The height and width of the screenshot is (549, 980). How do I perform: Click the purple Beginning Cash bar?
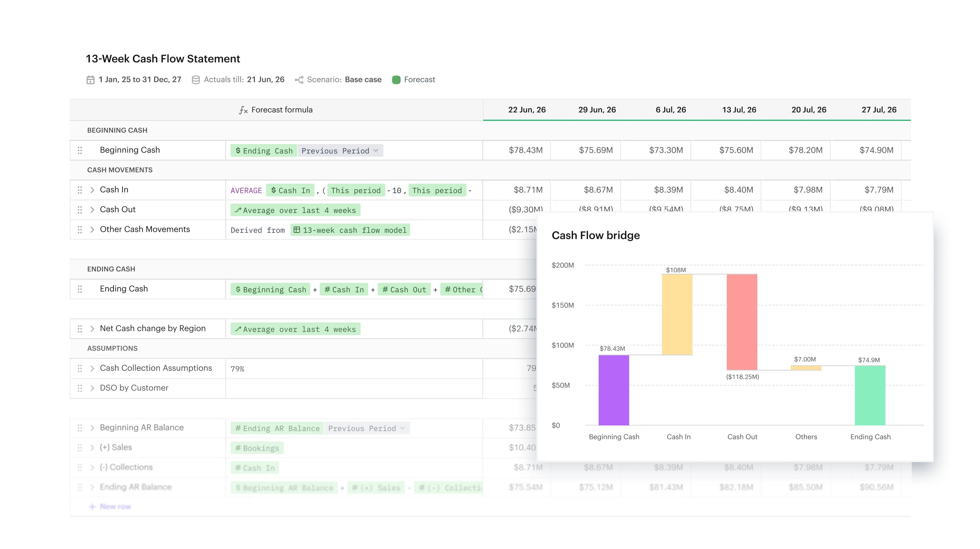(614, 390)
